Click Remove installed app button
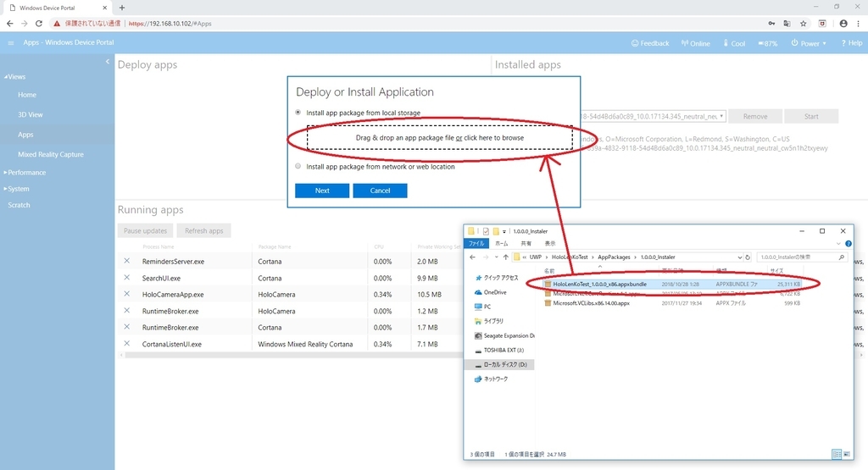Screen dimensions: 868x470 [x=755, y=116]
